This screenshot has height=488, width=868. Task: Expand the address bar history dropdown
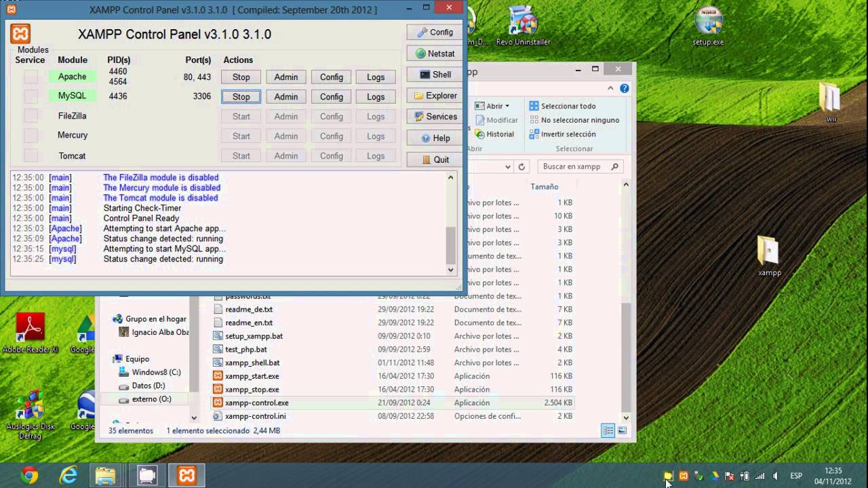[x=507, y=166]
